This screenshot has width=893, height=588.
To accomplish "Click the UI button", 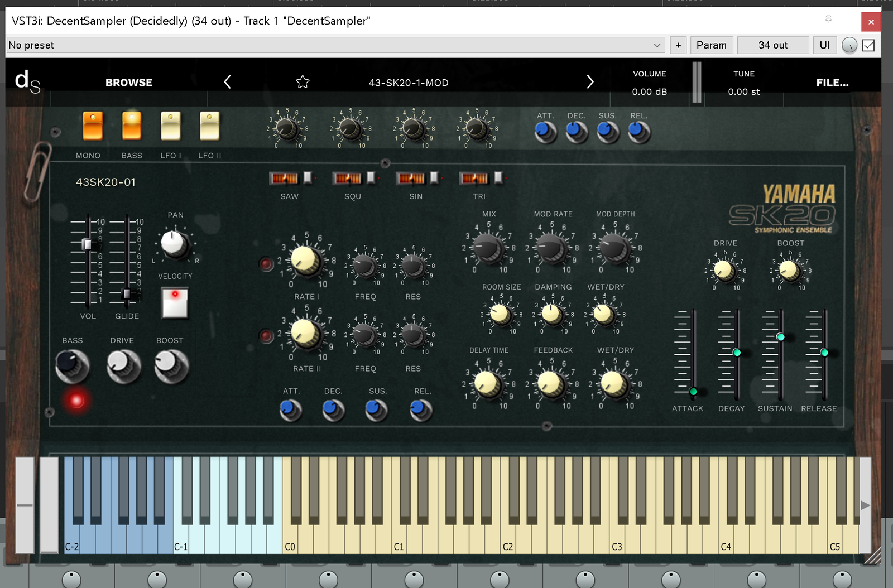I will [824, 45].
